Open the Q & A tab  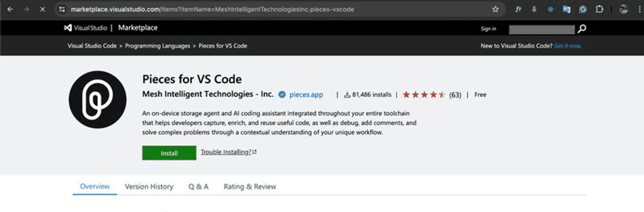coord(199,187)
